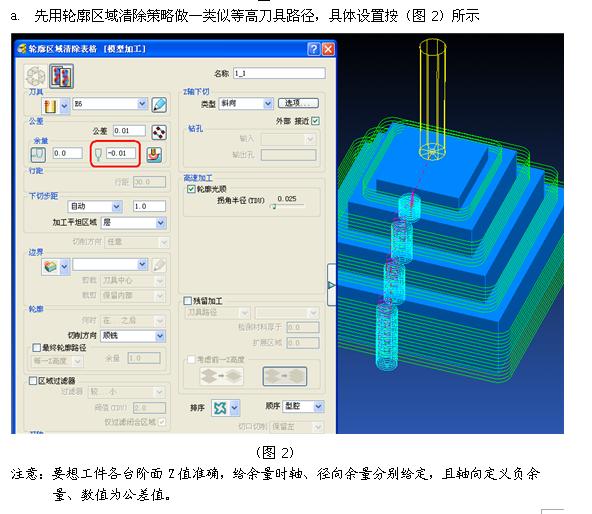This screenshot has width=592, height=514.
Task: Click the component thickness icon in 余量 row
Action: pyautogui.click(x=154, y=154)
